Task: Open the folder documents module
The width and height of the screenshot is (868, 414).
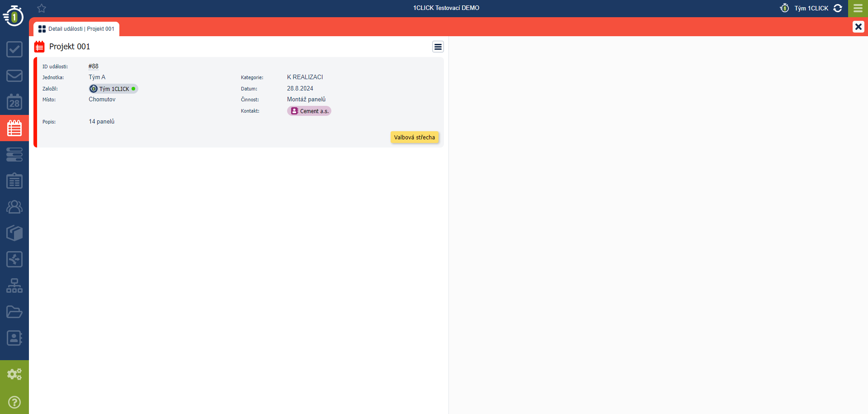Action: tap(14, 312)
